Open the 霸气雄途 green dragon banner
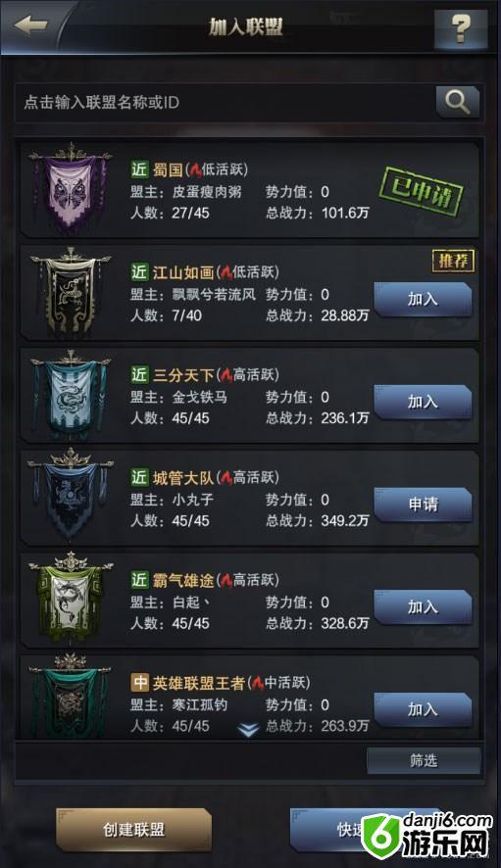The width and height of the screenshot is (501, 868). (x=70, y=599)
